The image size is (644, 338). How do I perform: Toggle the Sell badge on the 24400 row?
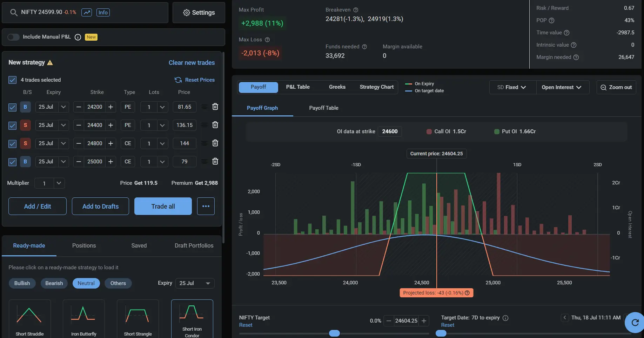(25, 125)
